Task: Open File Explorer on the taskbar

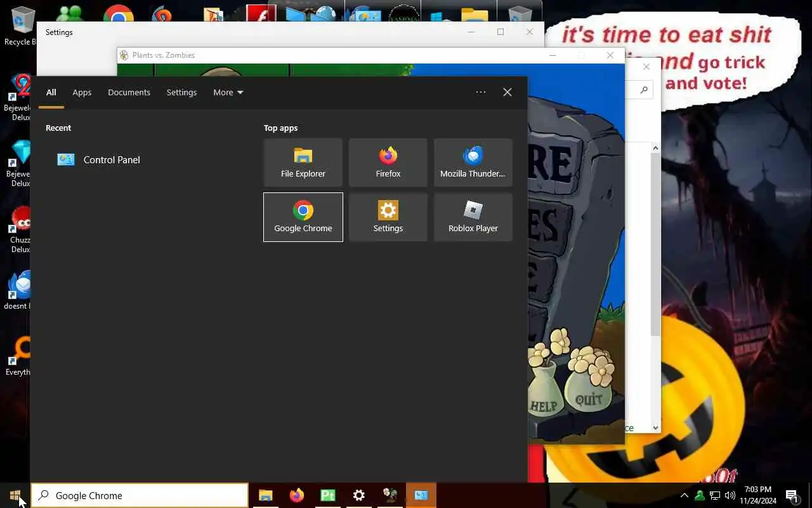Action: pos(266,495)
